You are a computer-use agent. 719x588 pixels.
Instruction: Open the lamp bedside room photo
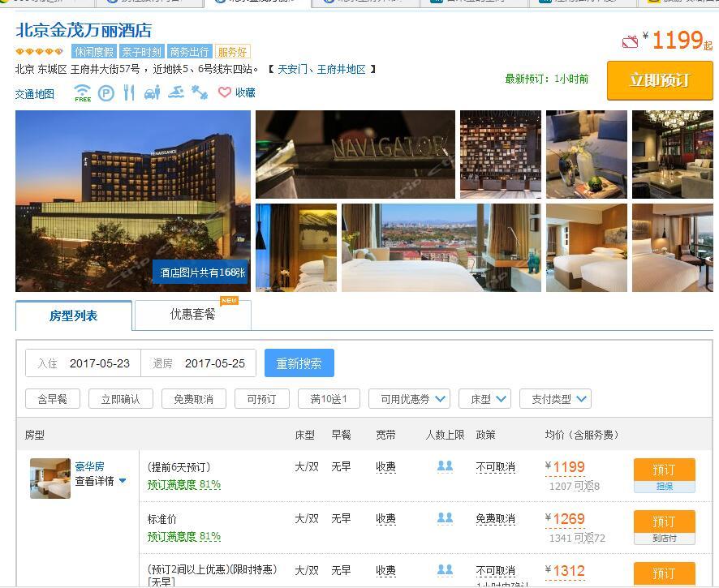pyautogui.click(x=296, y=248)
